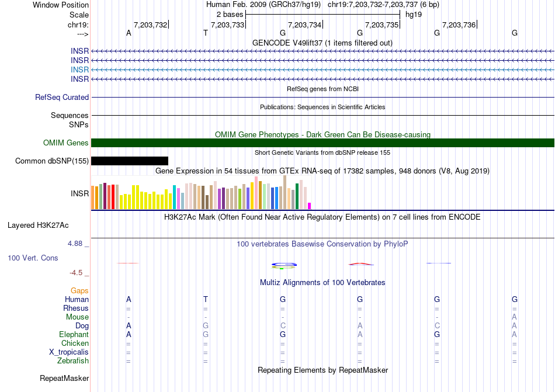Screen dimensions: 555x392
Task: Open the RepeatMasker track label
Action: [x=64, y=379]
